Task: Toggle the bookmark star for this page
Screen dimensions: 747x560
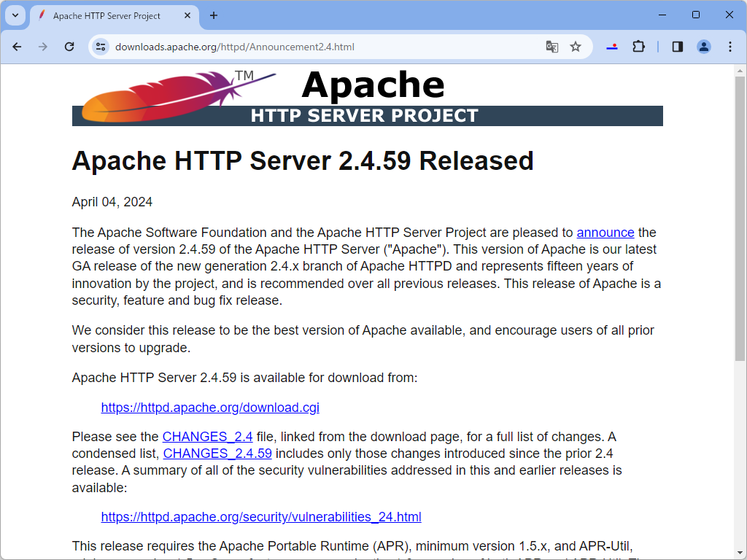Action: click(x=576, y=46)
